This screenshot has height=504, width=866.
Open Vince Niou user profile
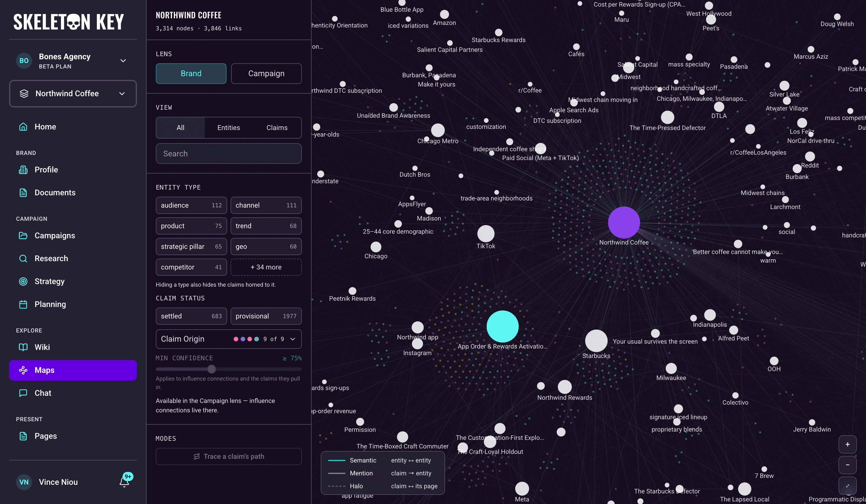(x=58, y=482)
